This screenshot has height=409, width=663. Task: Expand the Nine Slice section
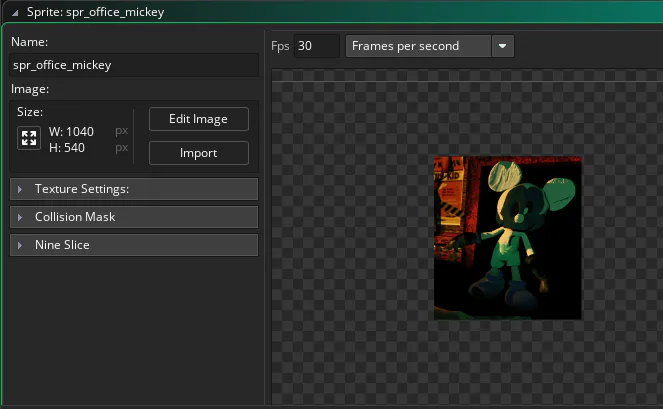[134, 245]
